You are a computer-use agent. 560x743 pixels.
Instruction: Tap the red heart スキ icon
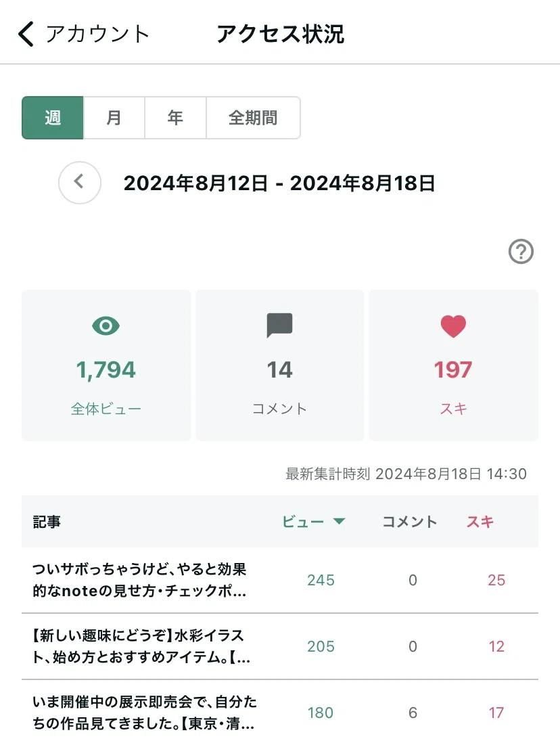(453, 326)
